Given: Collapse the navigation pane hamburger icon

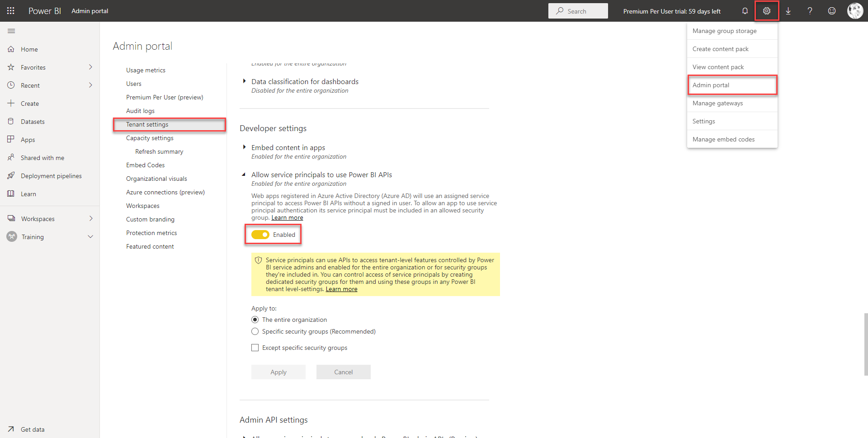Looking at the screenshot, I should click(11, 31).
